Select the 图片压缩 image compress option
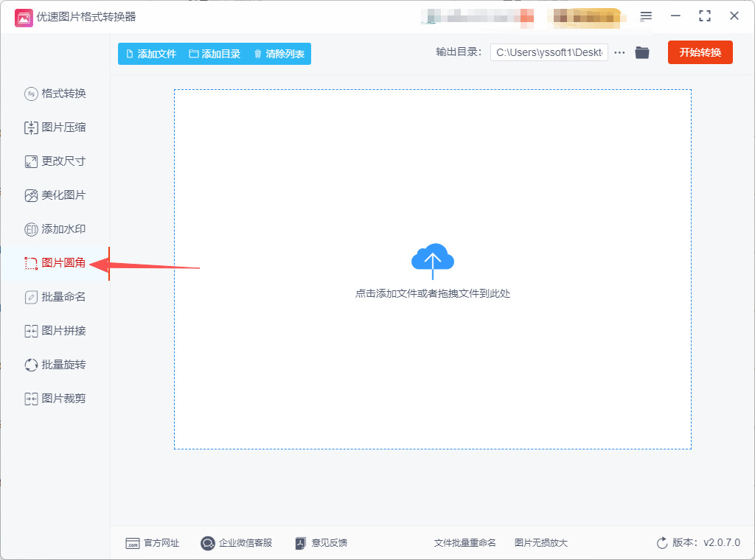This screenshot has width=755, height=560. pyautogui.click(x=55, y=127)
